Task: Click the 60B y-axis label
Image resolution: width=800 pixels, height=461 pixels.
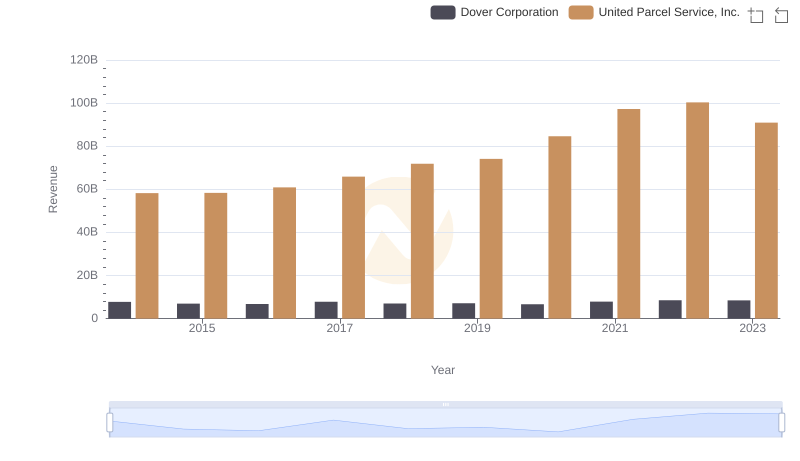Action: 87,189
